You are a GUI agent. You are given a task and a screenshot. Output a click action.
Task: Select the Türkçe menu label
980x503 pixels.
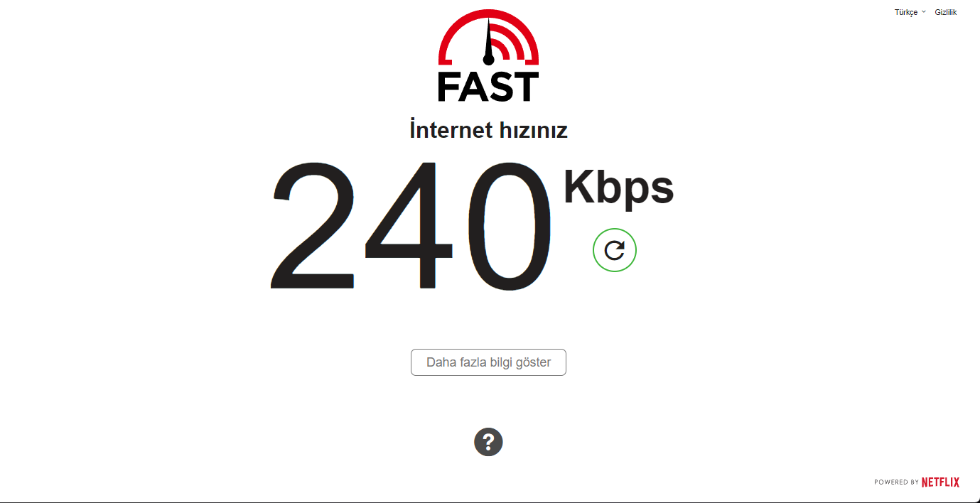(906, 12)
